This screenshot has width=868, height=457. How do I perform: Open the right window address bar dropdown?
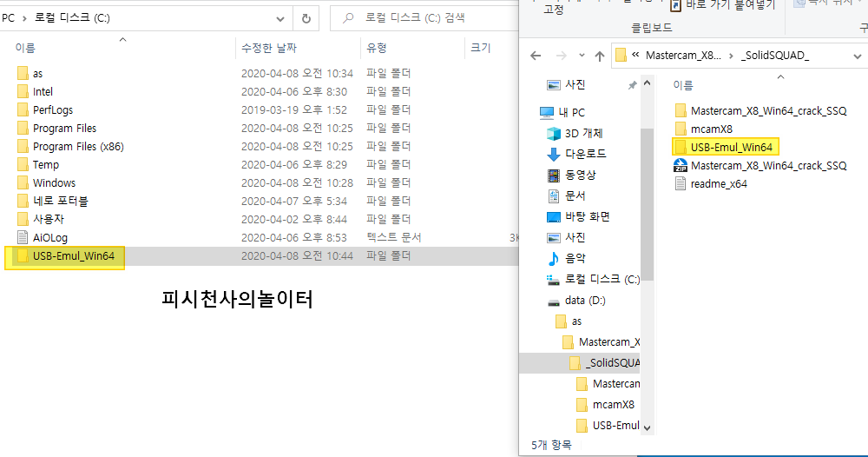[858, 56]
